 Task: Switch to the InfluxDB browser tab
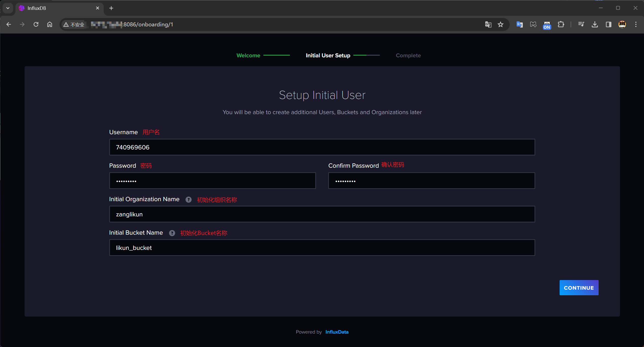click(58, 8)
